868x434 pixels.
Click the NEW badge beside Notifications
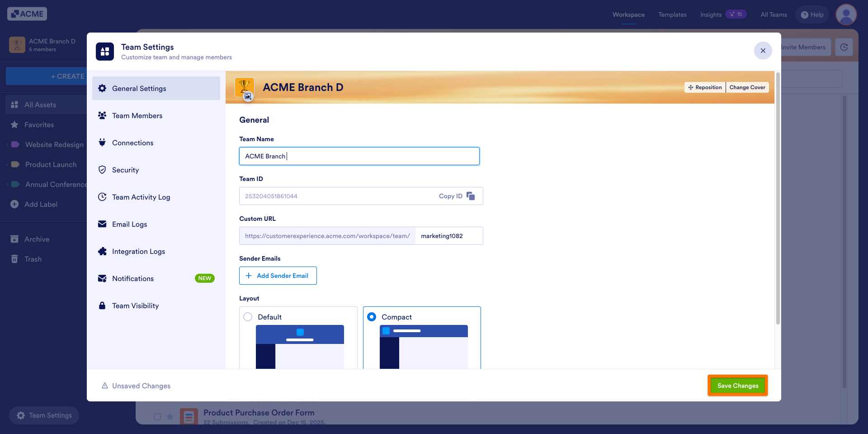204,278
